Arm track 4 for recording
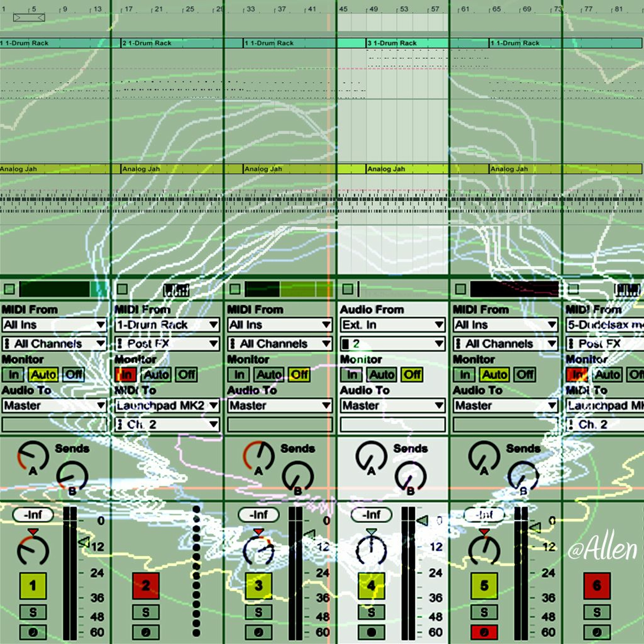Screen dimensions: 644x644 [x=371, y=632]
